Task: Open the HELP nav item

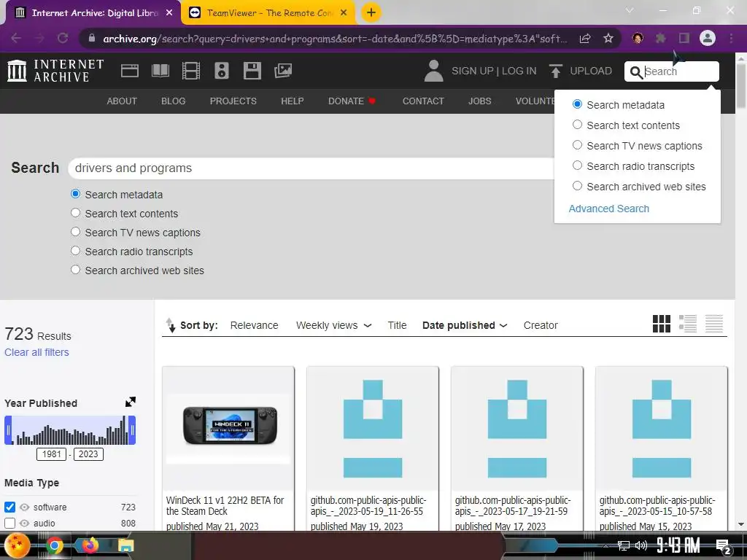Action: click(x=292, y=101)
